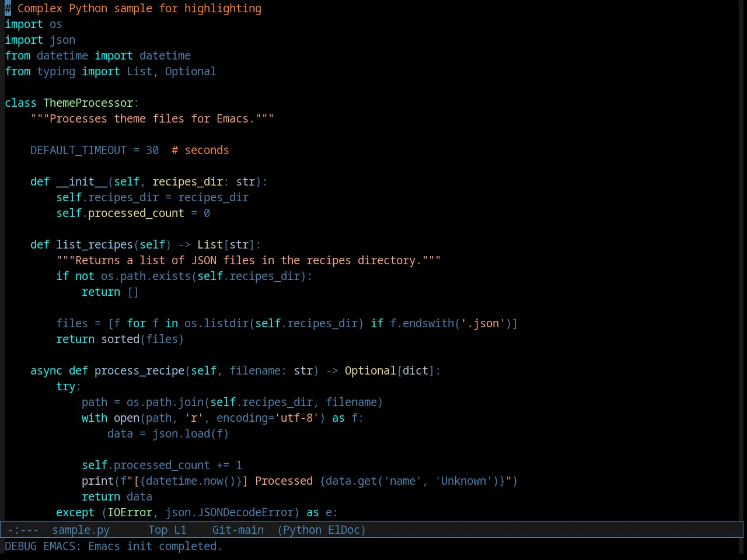Click 'f.endswith' call
747x560 pixels.
point(422,323)
